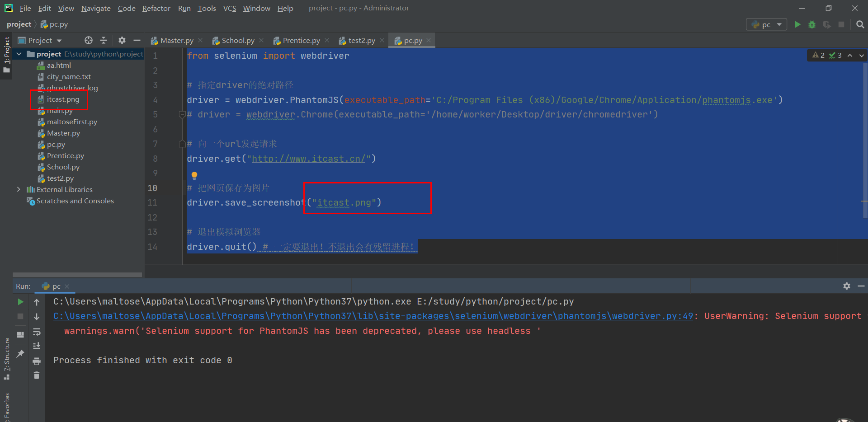Print console output icon

[37, 361]
